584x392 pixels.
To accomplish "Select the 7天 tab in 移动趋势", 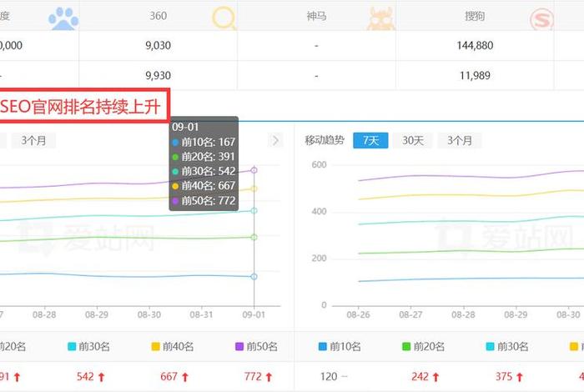I will coord(370,140).
